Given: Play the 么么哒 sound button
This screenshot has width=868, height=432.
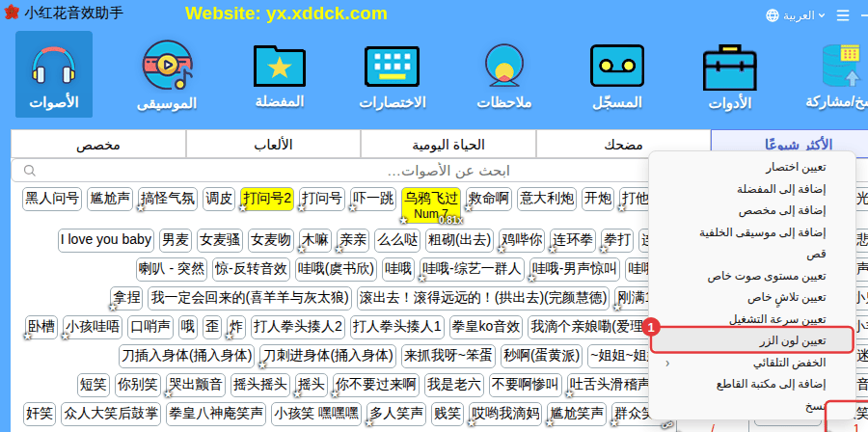Looking at the screenshot, I should pyautogui.click(x=397, y=240).
